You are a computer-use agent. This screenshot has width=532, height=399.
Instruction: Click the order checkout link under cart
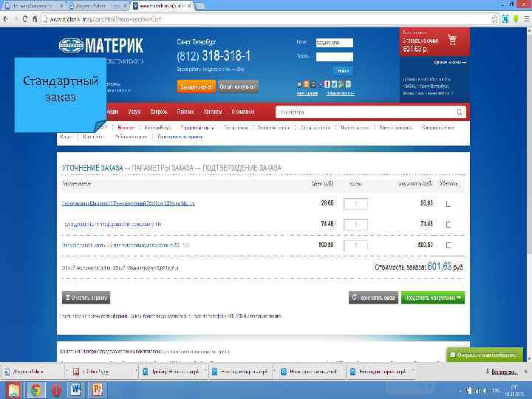click(449, 62)
